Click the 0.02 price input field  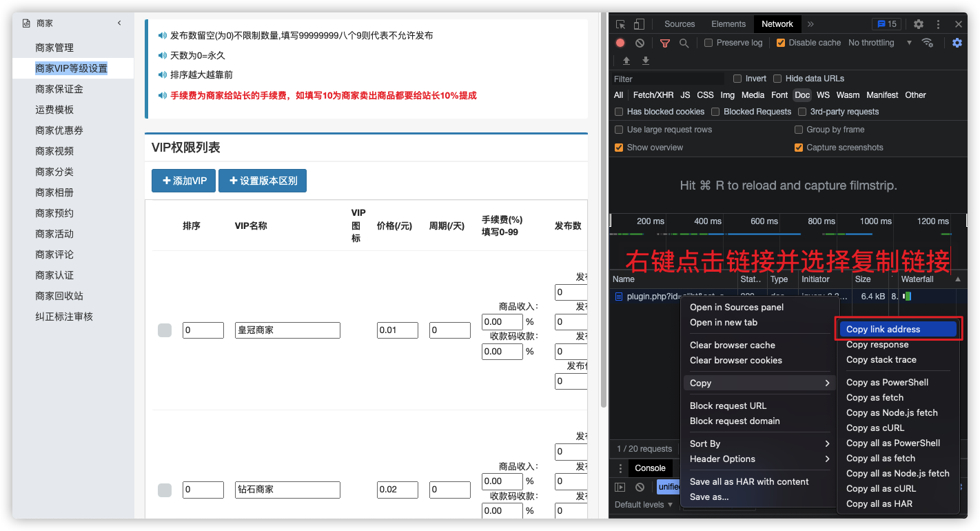coord(398,490)
